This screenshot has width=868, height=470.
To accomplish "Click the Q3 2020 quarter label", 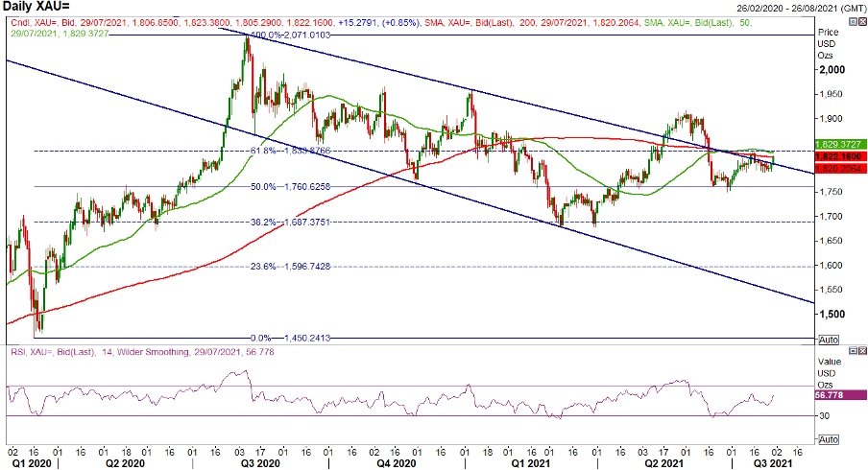I will [260, 463].
